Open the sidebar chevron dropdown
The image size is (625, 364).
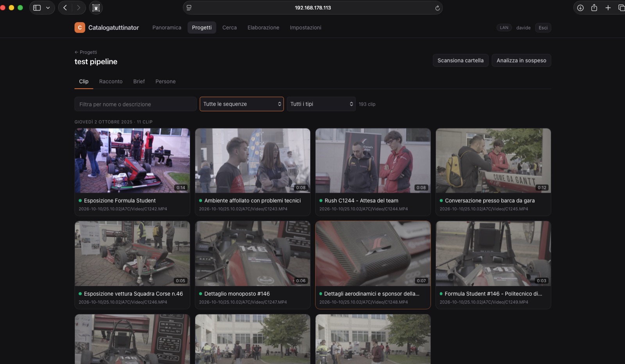pyautogui.click(x=48, y=8)
